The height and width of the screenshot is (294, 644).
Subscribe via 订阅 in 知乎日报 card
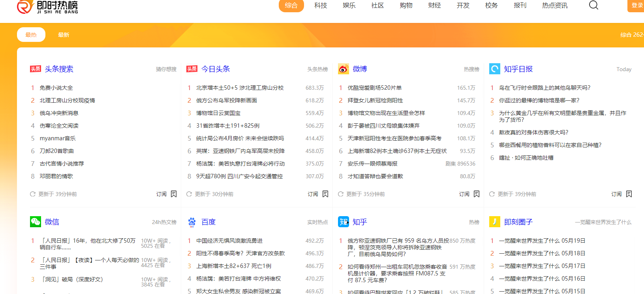point(617,194)
